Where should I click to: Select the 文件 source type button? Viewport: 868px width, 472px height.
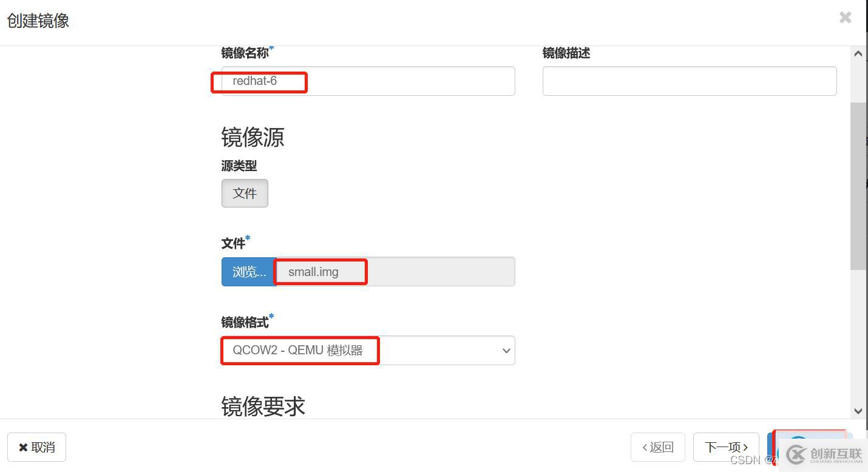click(245, 193)
